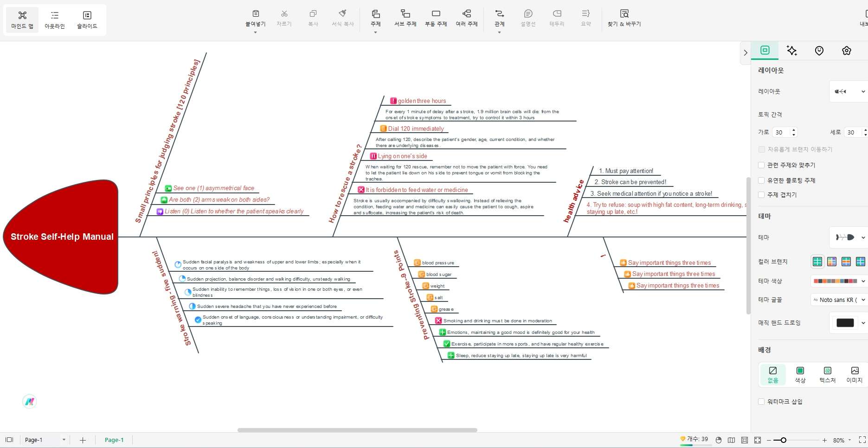Expand the 관계 dropdown arrow
The image size is (868, 448).
499,32
